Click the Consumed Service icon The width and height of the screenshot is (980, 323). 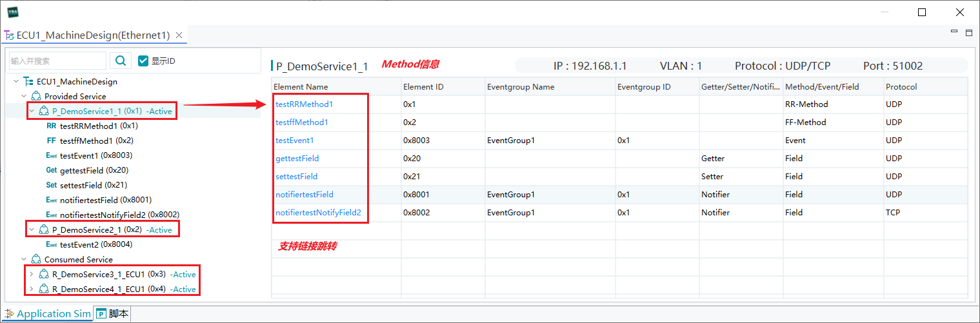pyautogui.click(x=36, y=259)
